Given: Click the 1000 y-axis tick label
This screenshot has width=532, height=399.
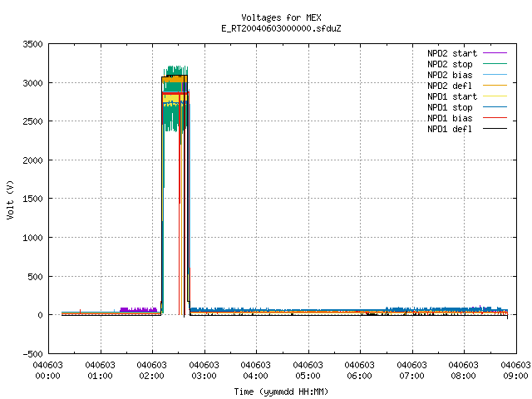Looking at the screenshot, I should (x=32, y=238).
